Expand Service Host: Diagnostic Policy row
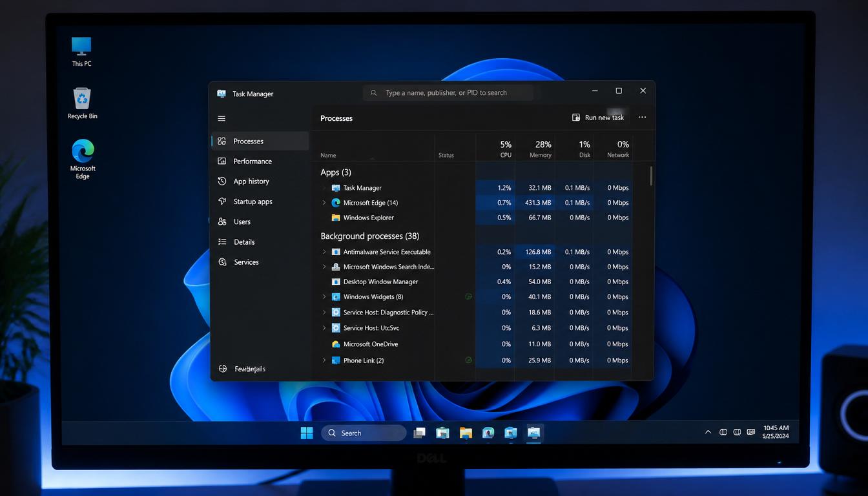The height and width of the screenshot is (496, 868). click(x=324, y=312)
